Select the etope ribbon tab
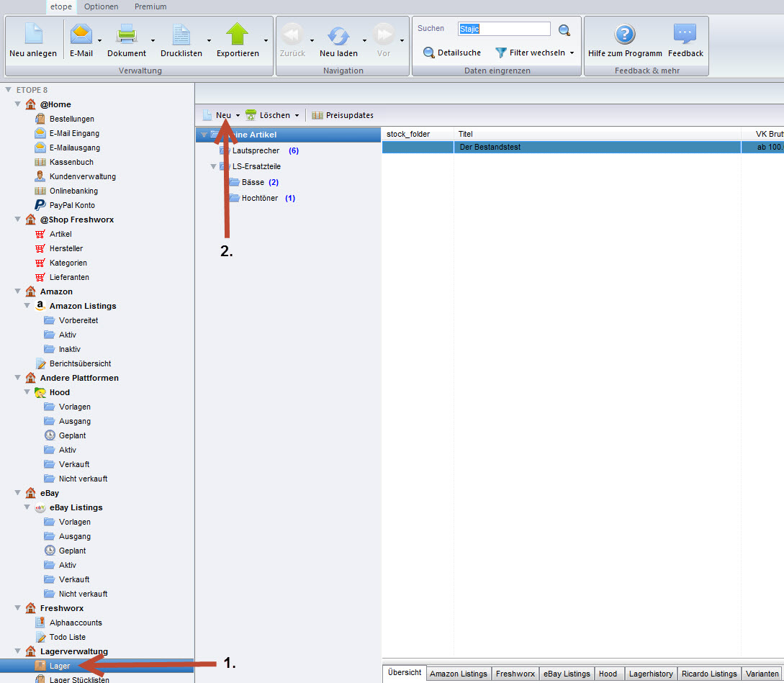The image size is (784, 683). tap(61, 6)
